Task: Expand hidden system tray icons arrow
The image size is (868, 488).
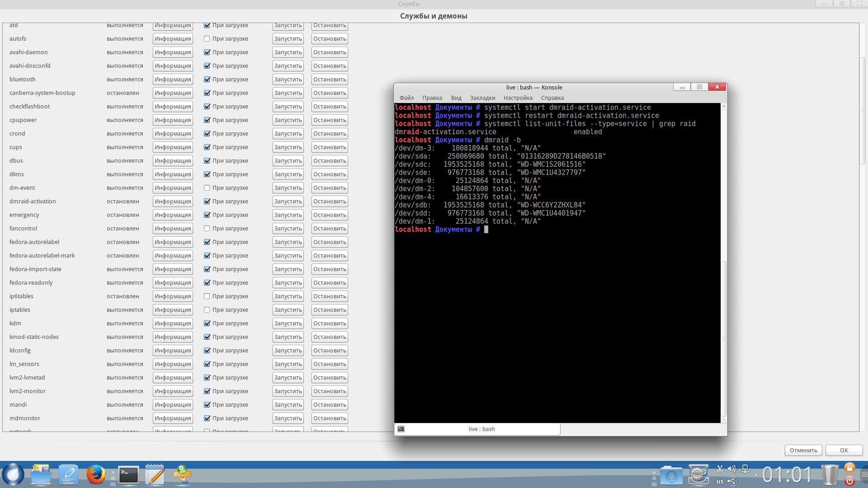Action: (756, 475)
